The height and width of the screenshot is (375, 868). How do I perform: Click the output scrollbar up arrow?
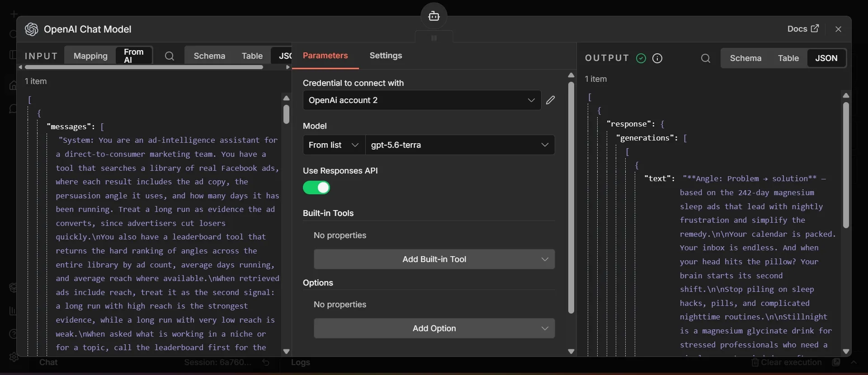pyautogui.click(x=846, y=95)
